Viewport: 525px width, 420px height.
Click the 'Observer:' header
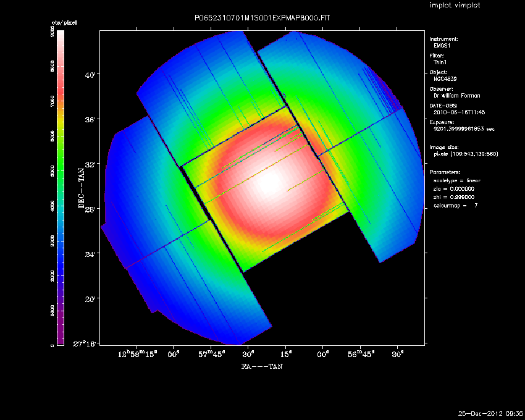point(441,89)
